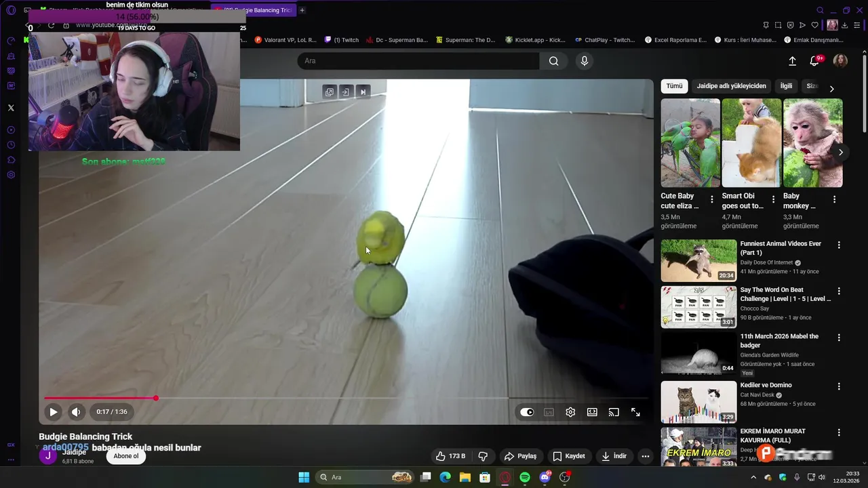Viewport: 868px width, 488px height.
Task: Select Jaidipe adlı yükleyiciden filter chip
Action: [x=731, y=86]
